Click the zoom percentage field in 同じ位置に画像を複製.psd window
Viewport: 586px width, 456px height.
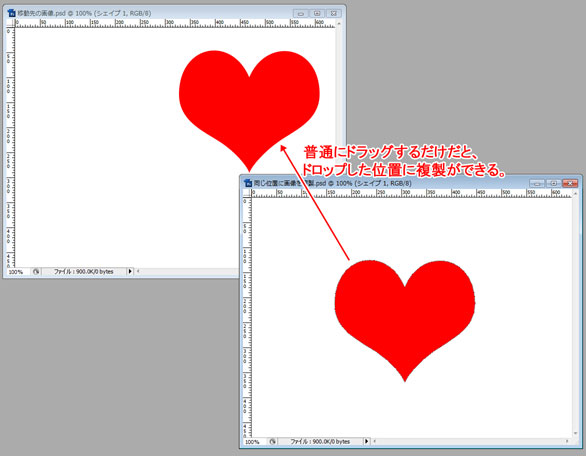[254, 442]
